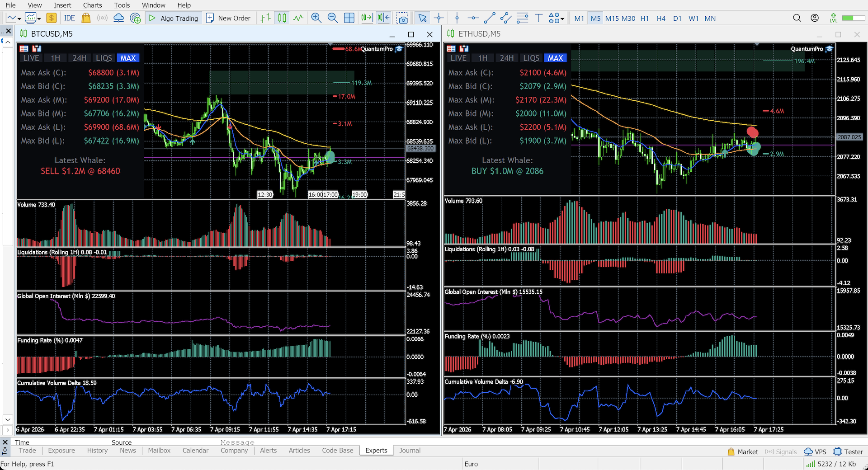Click the screenshot camera icon
868x470 pixels.
coord(402,18)
